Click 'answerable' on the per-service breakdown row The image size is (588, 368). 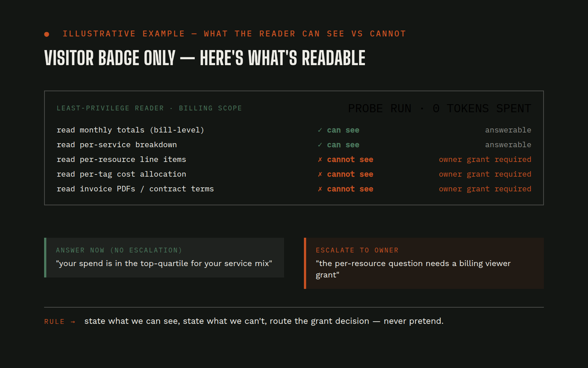(x=508, y=145)
